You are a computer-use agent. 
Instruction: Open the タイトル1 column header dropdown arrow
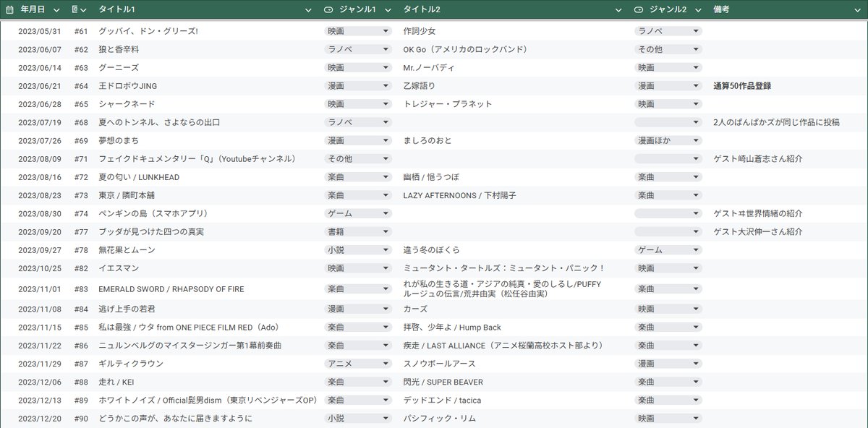tap(309, 10)
